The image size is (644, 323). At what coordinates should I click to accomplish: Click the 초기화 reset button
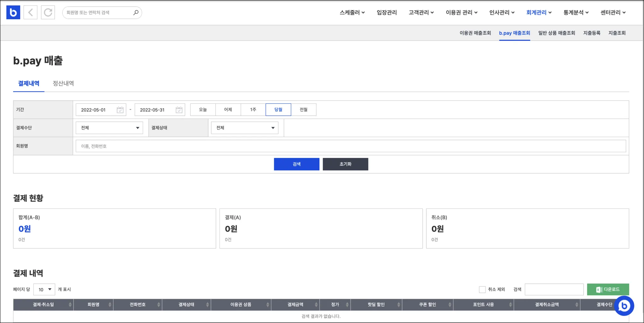(345, 164)
